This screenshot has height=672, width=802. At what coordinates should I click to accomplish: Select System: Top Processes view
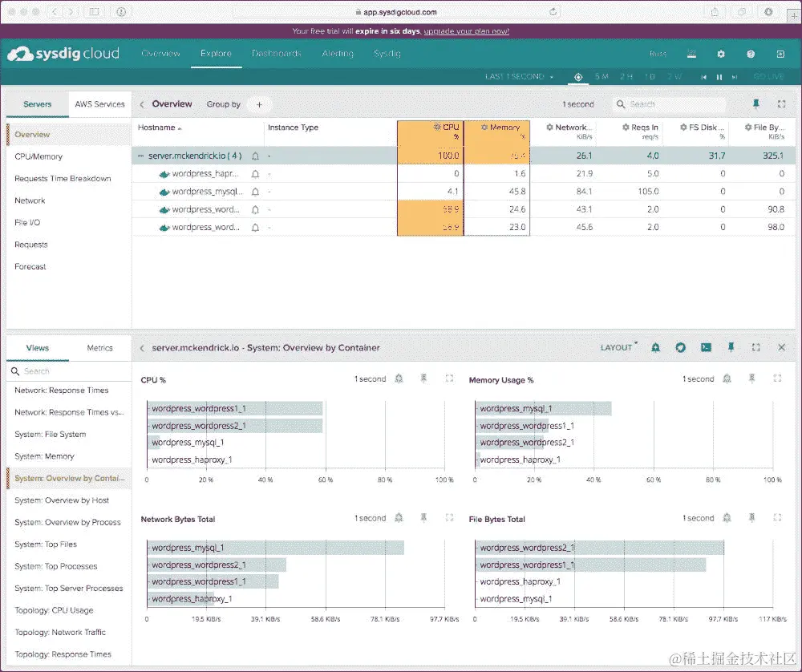click(x=56, y=566)
